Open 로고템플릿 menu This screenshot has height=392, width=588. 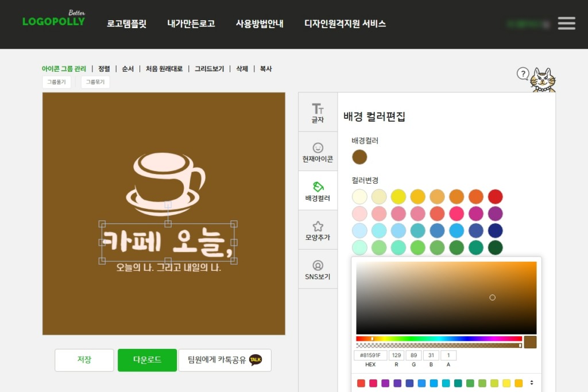click(x=126, y=24)
